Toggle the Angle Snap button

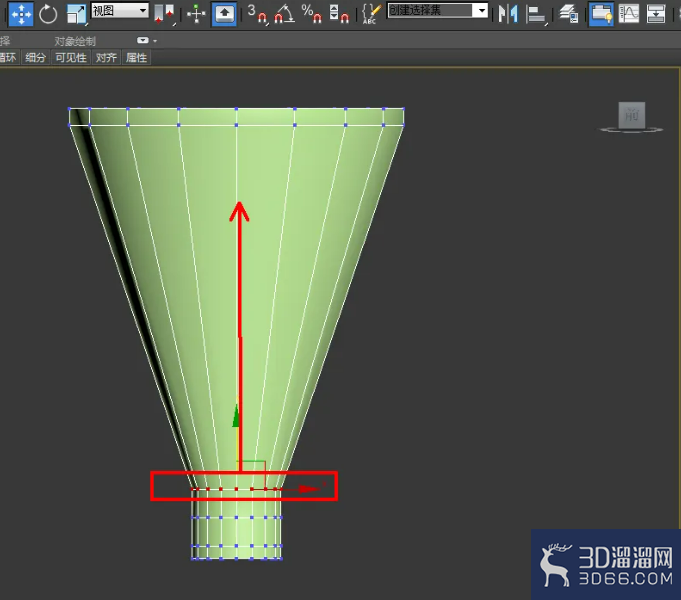pyautogui.click(x=284, y=14)
